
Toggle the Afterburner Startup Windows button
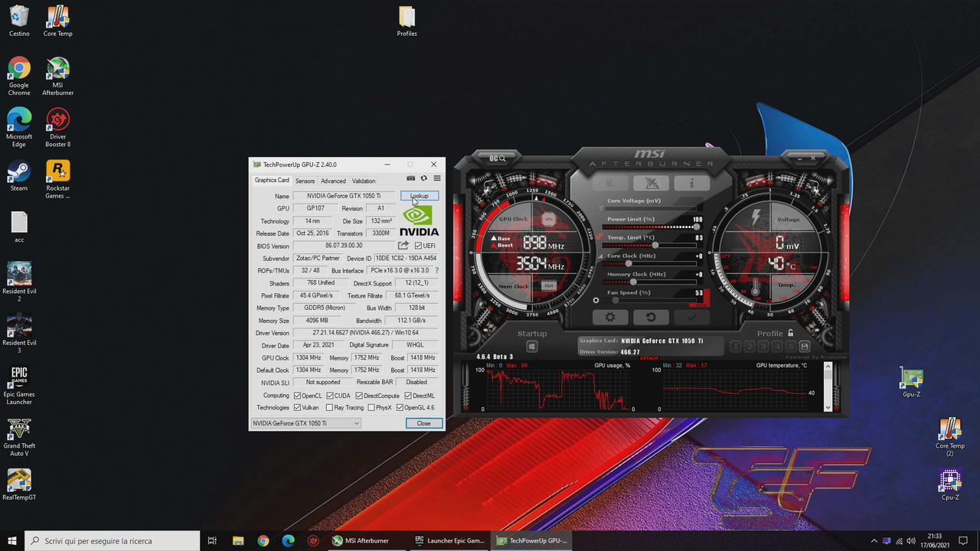pos(532,347)
